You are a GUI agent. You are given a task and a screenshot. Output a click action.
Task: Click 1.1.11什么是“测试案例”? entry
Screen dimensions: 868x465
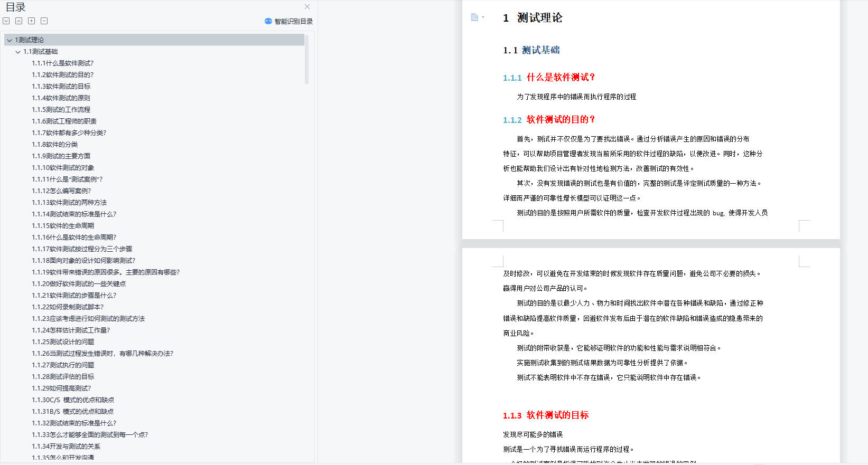[x=67, y=179]
